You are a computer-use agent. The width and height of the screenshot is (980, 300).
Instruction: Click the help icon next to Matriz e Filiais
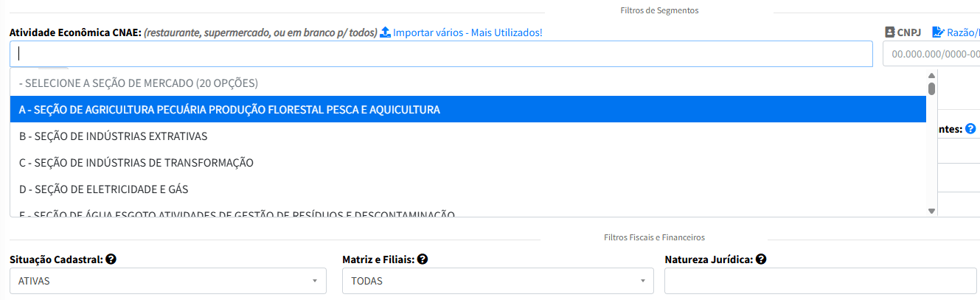point(423,259)
